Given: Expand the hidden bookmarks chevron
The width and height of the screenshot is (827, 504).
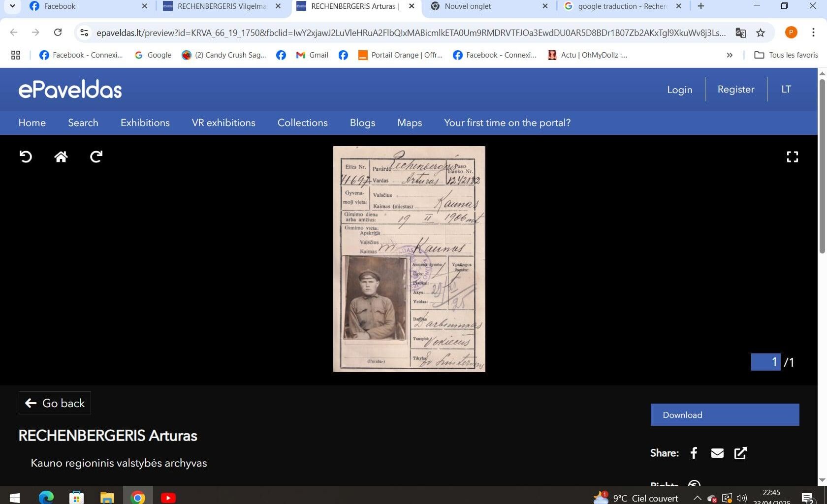Looking at the screenshot, I should coord(730,55).
